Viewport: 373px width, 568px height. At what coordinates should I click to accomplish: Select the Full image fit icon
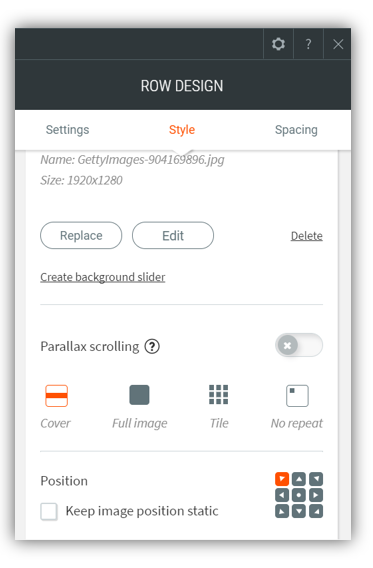(140, 397)
